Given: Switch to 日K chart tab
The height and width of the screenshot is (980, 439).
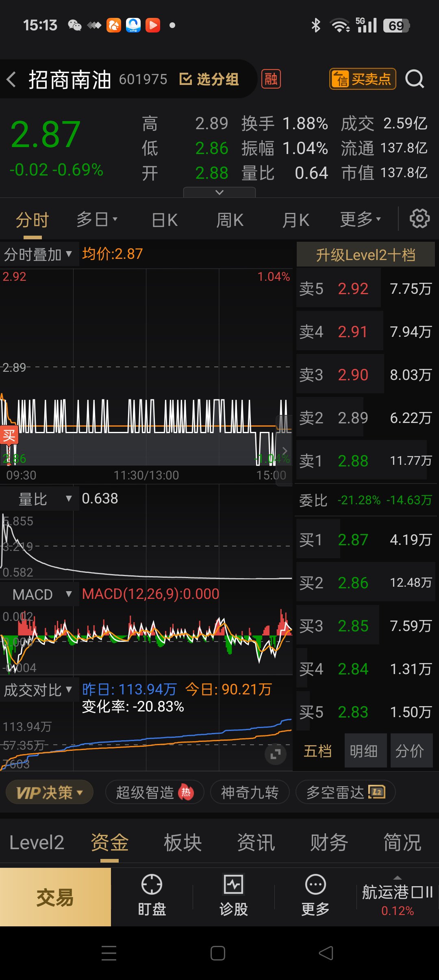Looking at the screenshot, I should click(x=165, y=220).
